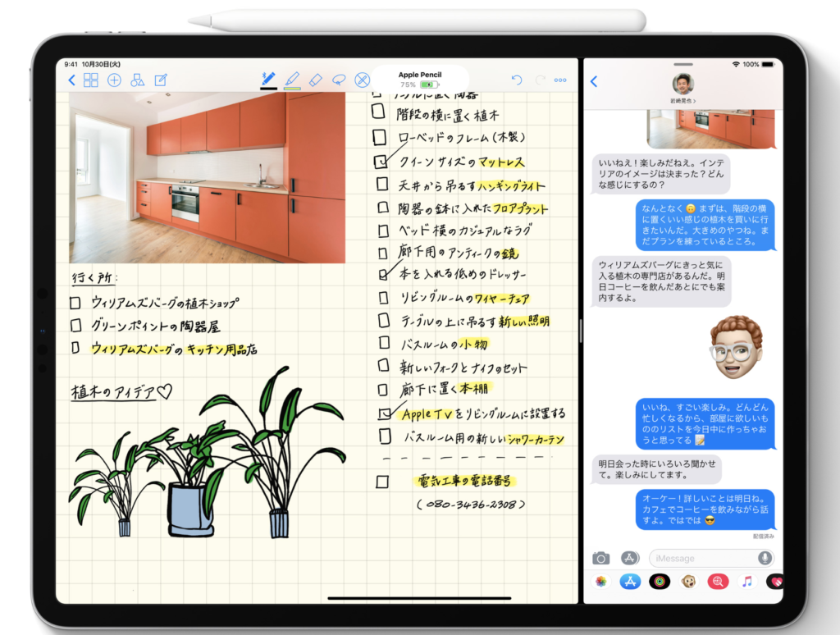840x635 pixels.
Task: Open the add (plus) menu in toolbar
Action: click(x=114, y=80)
